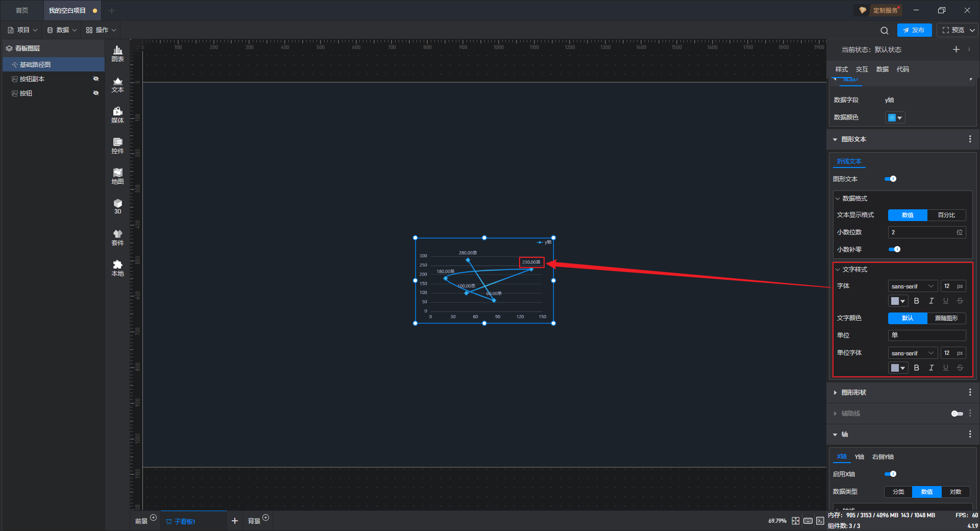The width and height of the screenshot is (980, 531).
Task: Open the 控件 controls component palette
Action: 117,146
